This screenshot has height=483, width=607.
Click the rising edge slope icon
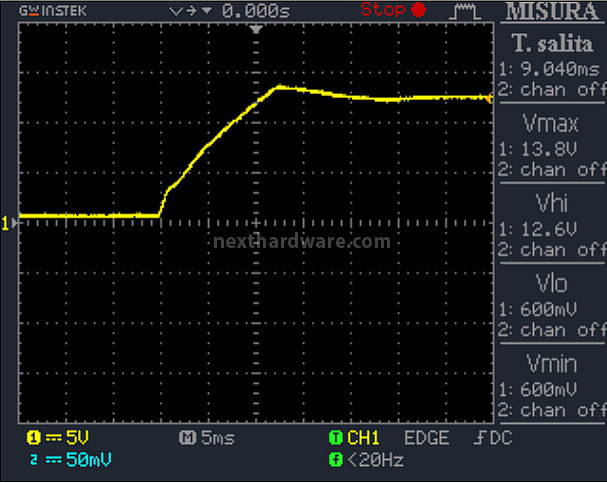click(480, 438)
